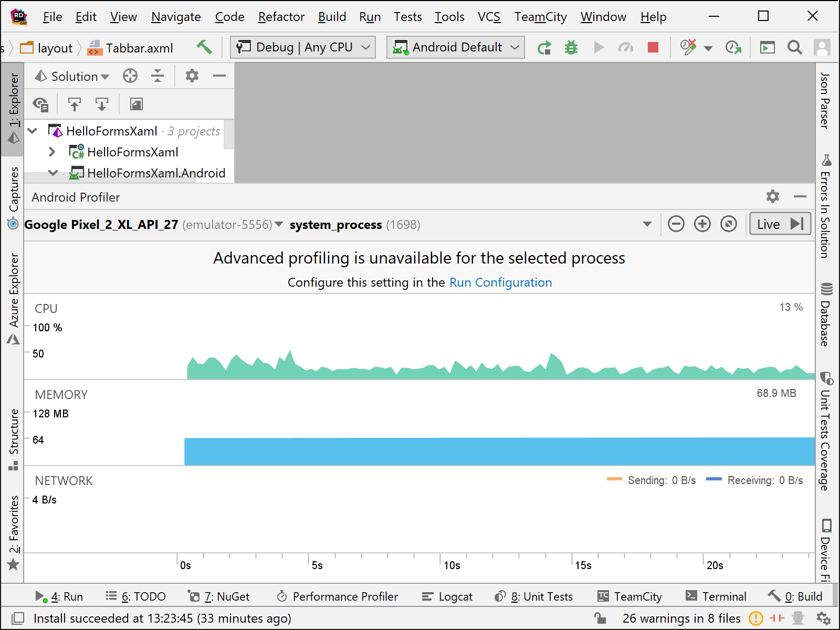Screen dimensions: 840x630
Task: Collapse all in Solution explorer
Action: [157, 76]
